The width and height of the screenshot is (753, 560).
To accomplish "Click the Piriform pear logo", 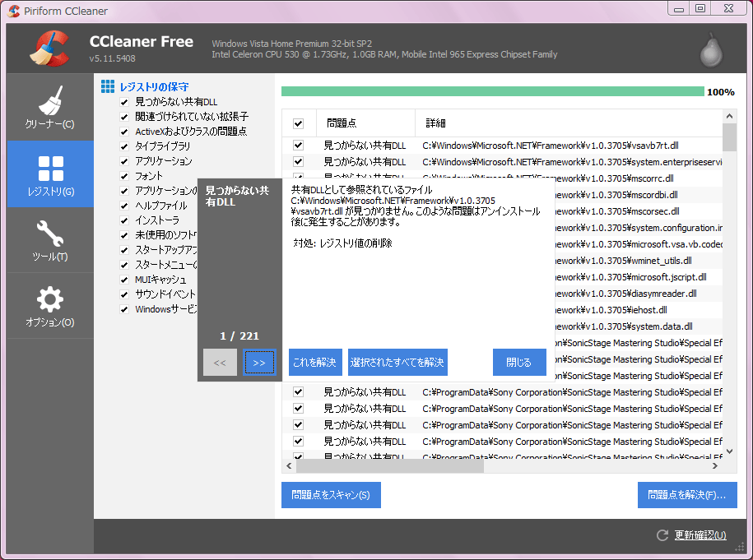I will 711,50.
